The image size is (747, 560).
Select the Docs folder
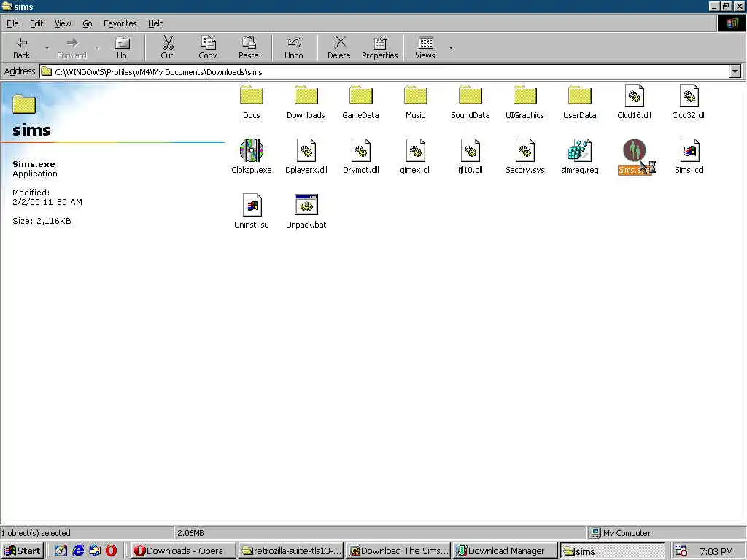pyautogui.click(x=252, y=102)
